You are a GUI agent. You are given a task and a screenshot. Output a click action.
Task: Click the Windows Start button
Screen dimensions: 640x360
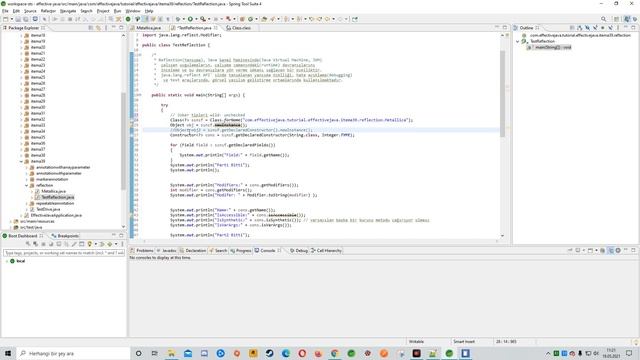tap(8, 353)
